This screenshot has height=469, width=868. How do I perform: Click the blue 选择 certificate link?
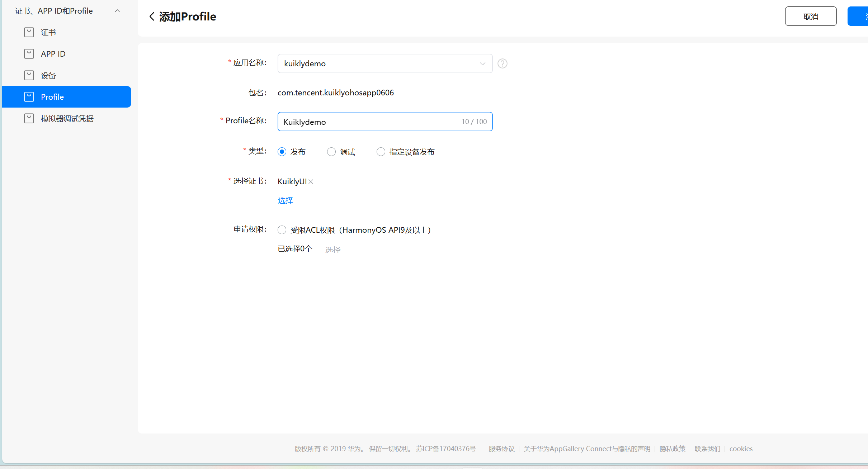[286, 200]
